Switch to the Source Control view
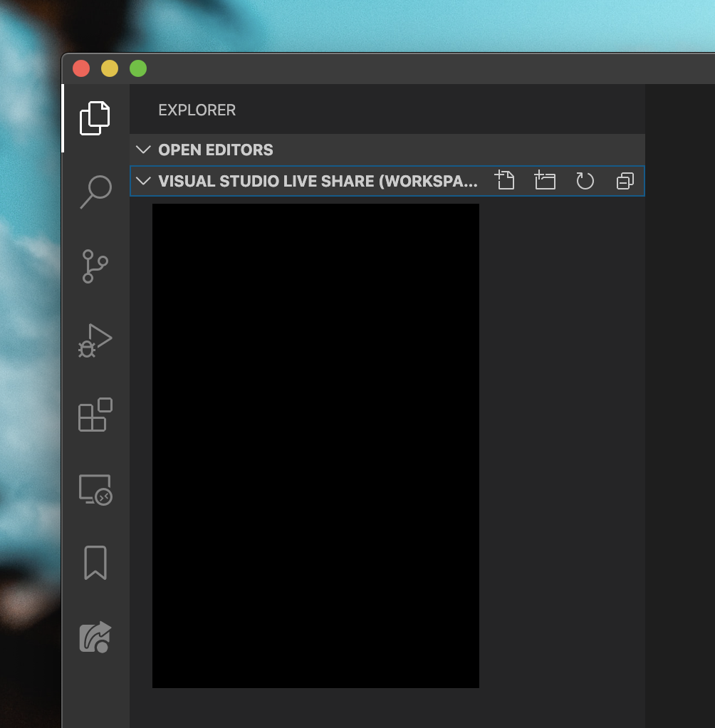 [x=95, y=266]
